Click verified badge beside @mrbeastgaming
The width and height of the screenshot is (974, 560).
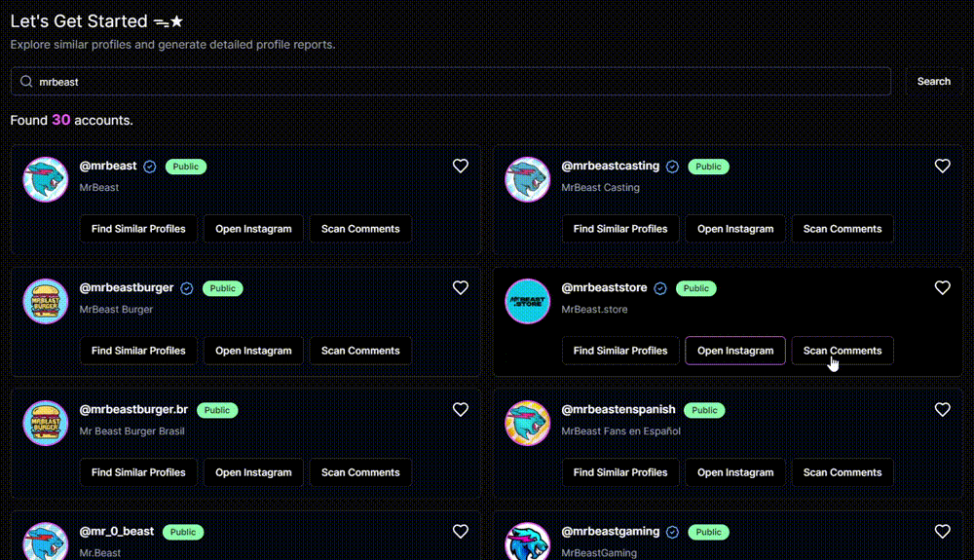point(672,532)
